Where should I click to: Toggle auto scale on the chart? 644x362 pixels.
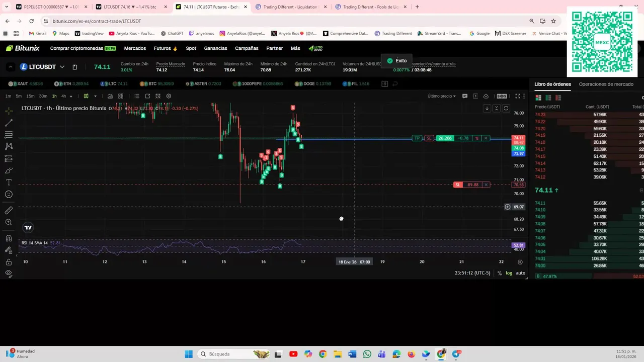[x=521, y=273]
